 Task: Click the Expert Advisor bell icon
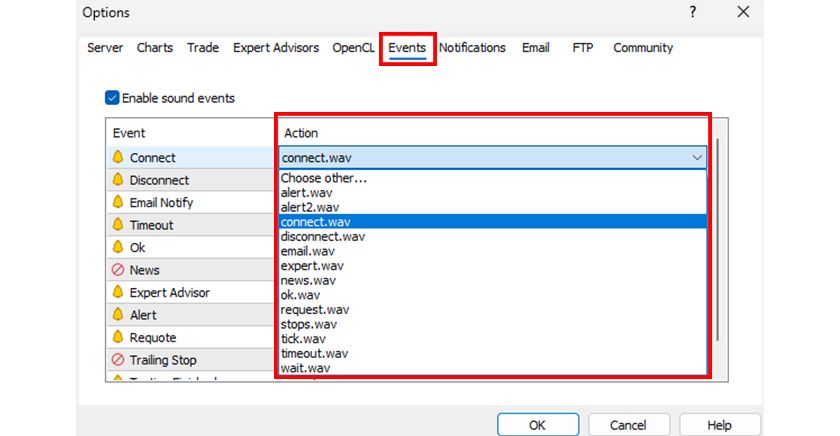click(x=118, y=292)
